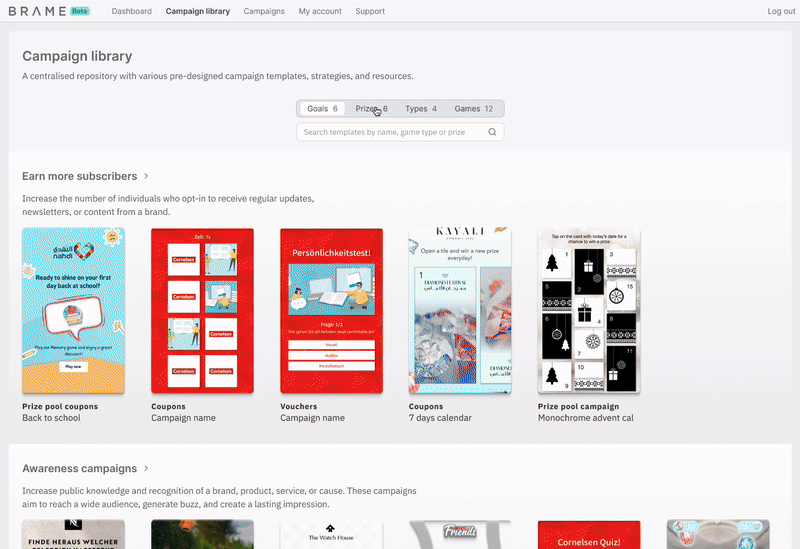Click the search magnifier icon
This screenshot has width=800, height=549.
tap(492, 132)
